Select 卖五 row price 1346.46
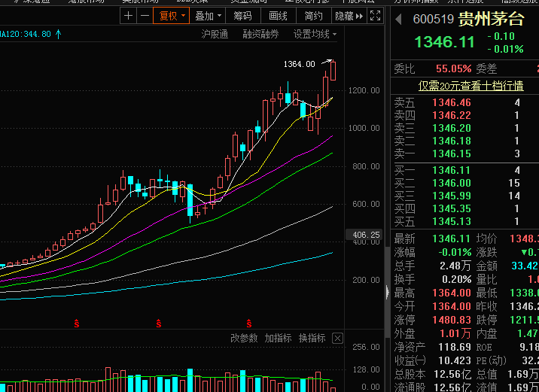The width and height of the screenshot is (539, 392). pos(452,103)
